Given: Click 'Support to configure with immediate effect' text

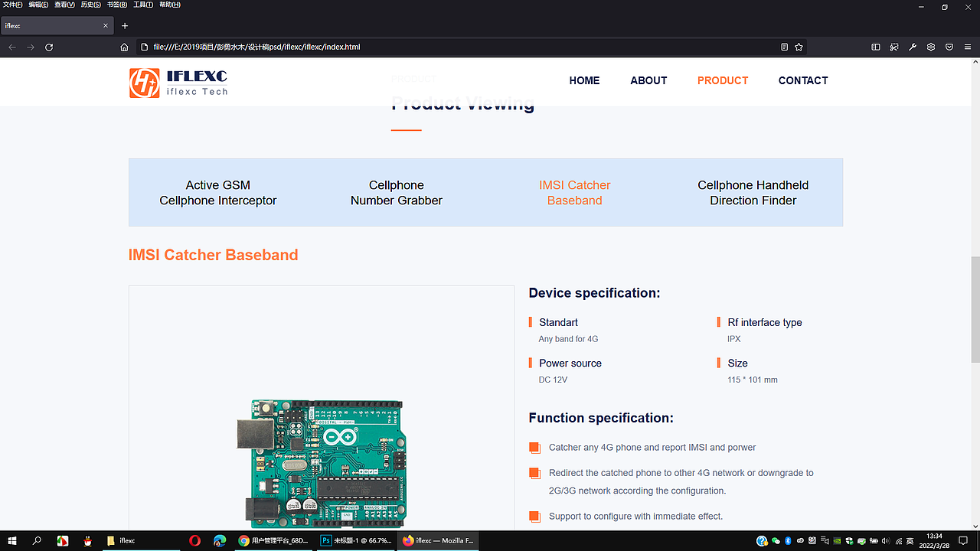Looking at the screenshot, I should pos(635,517).
